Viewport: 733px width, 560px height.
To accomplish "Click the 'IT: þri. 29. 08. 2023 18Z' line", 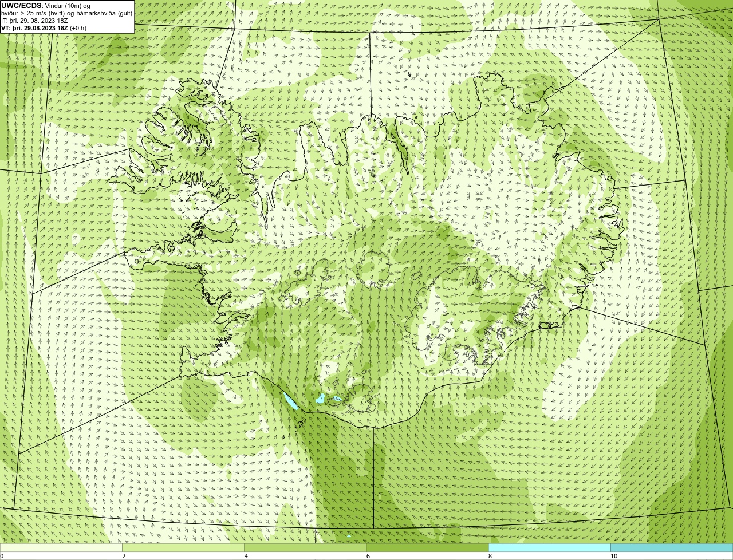I will (x=35, y=21).
